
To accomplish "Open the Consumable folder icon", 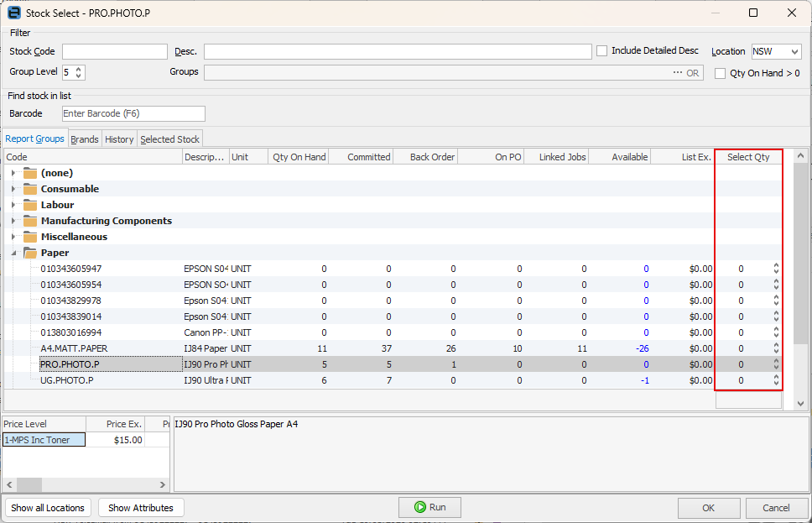I will (x=30, y=189).
